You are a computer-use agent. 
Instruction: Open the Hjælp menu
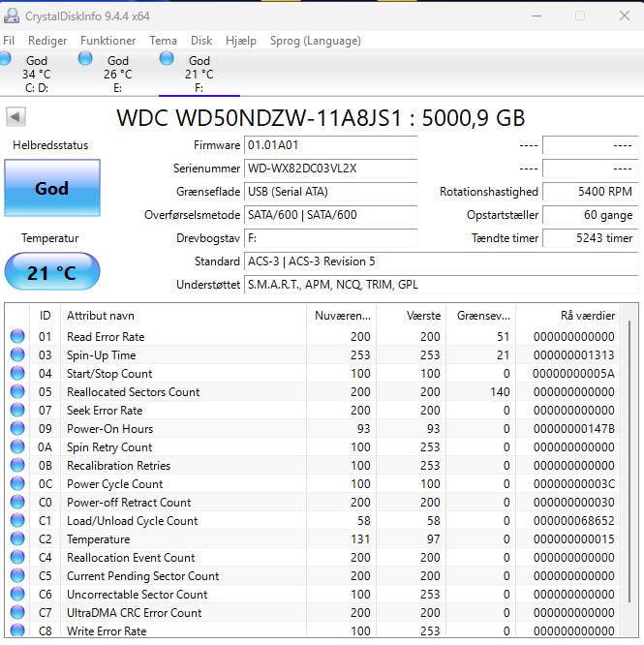click(x=241, y=41)
